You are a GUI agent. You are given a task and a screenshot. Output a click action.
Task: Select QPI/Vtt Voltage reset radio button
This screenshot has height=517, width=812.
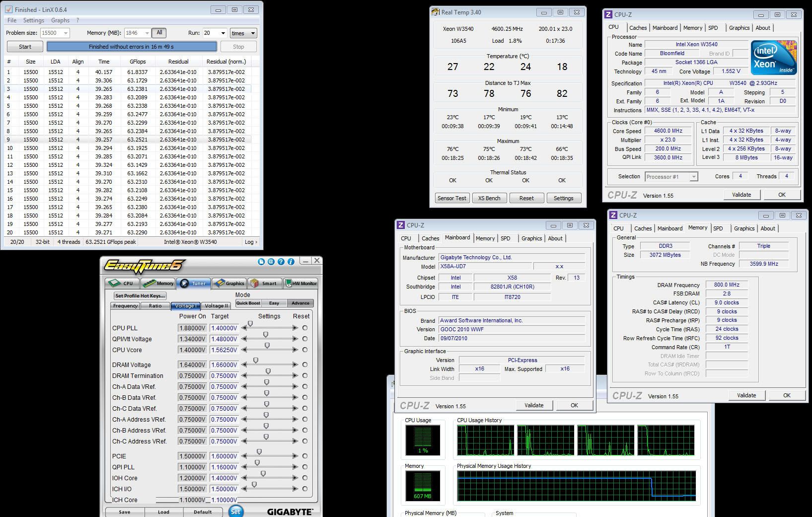coord(305,339)
